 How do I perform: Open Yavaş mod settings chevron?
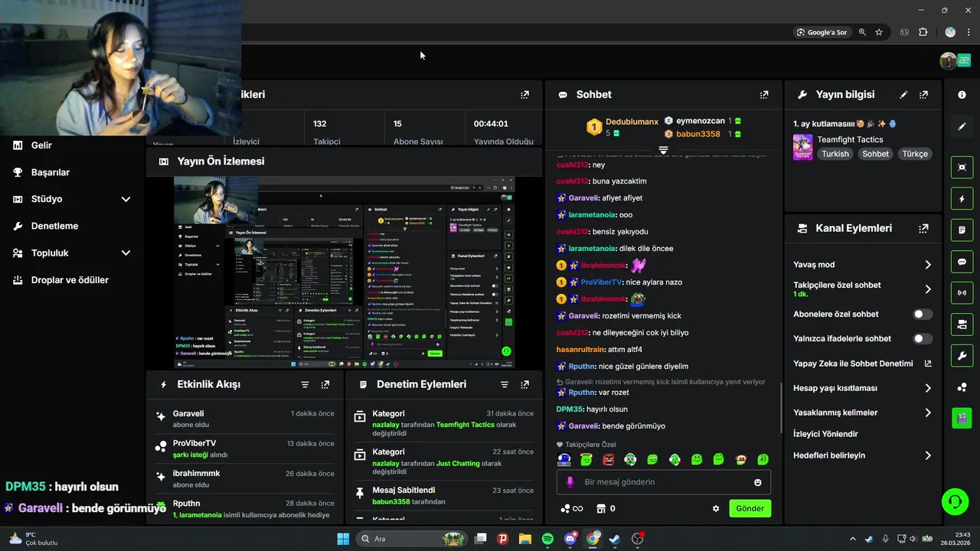928,265
